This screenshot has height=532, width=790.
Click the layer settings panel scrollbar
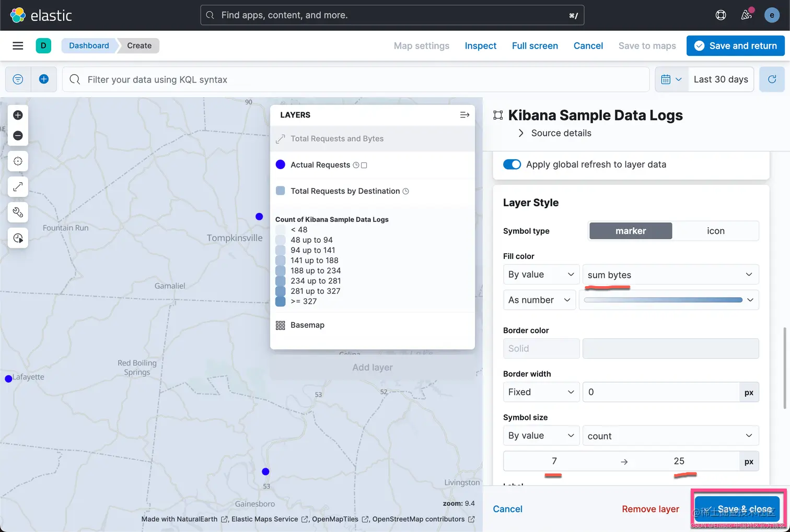tap(785, 368)
